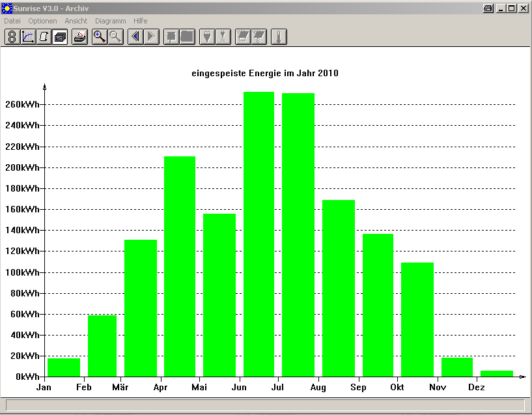
Task: Click the 'Dez' month label
Action: click(477, 387)
